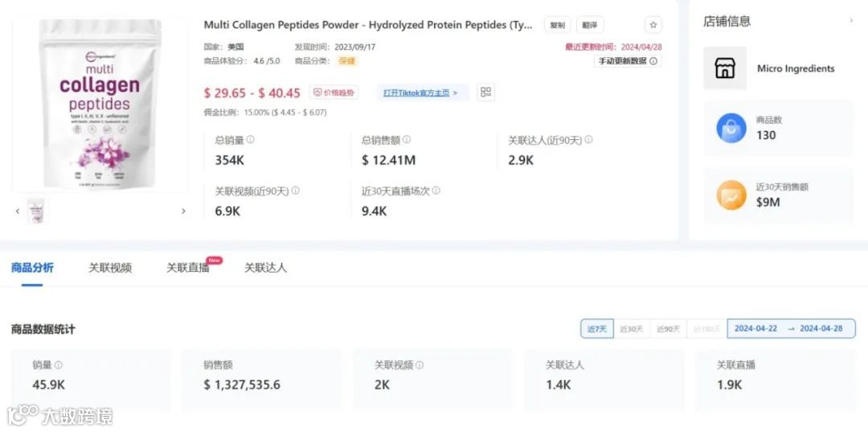The image size is (868, 432).
Task: Click 手动更新数据 button
Action: (627, 61)
